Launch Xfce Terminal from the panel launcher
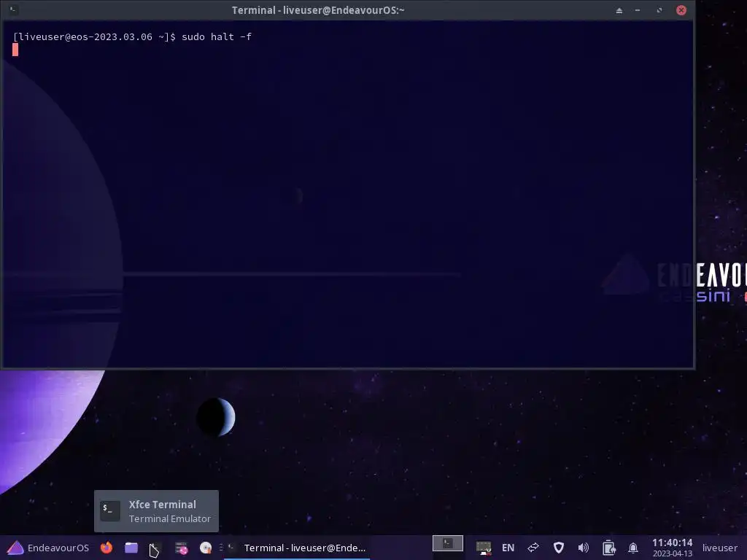Screen dimensions: 747x560 tap(155, 548)
